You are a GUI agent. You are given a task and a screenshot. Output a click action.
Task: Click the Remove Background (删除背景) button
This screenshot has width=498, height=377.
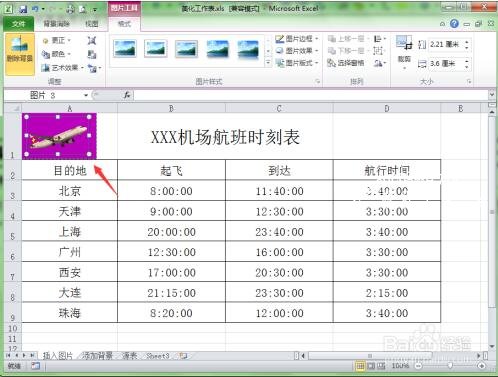19,53
